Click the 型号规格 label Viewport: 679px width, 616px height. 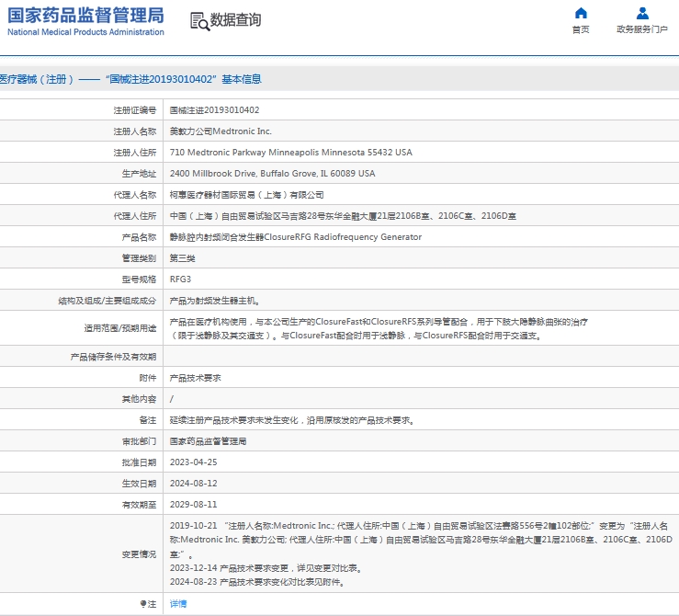pos(139,279)
